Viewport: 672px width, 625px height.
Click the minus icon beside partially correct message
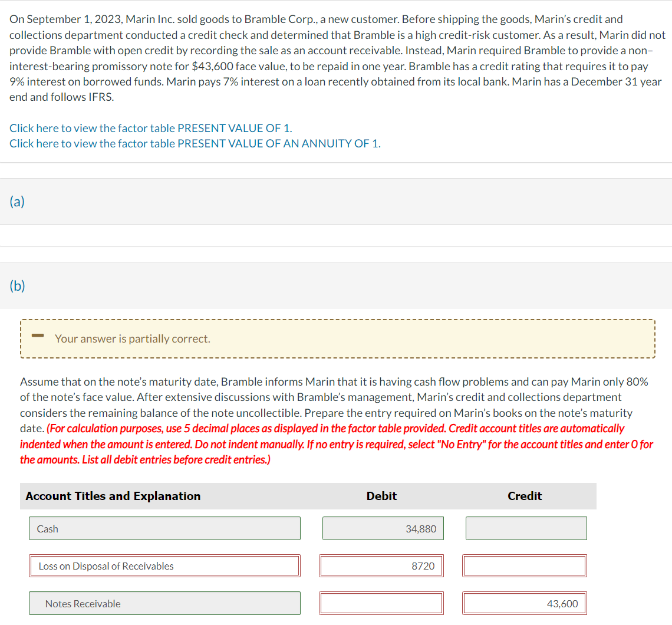[x=38, y=335]
